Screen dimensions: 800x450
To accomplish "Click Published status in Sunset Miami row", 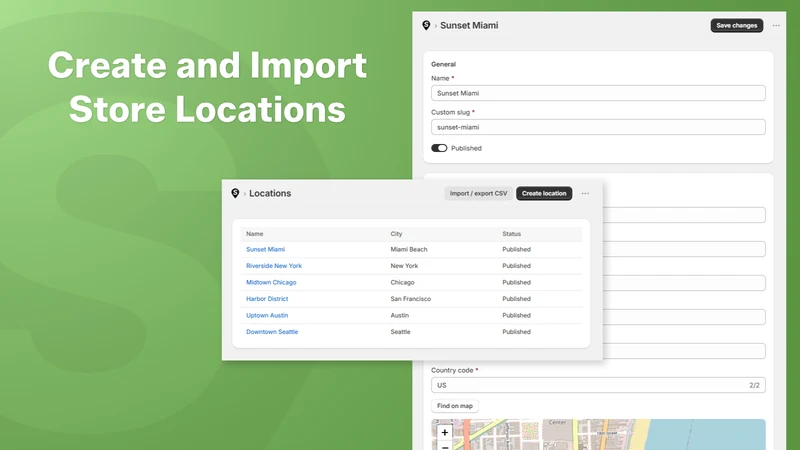I will coord(516,249).
